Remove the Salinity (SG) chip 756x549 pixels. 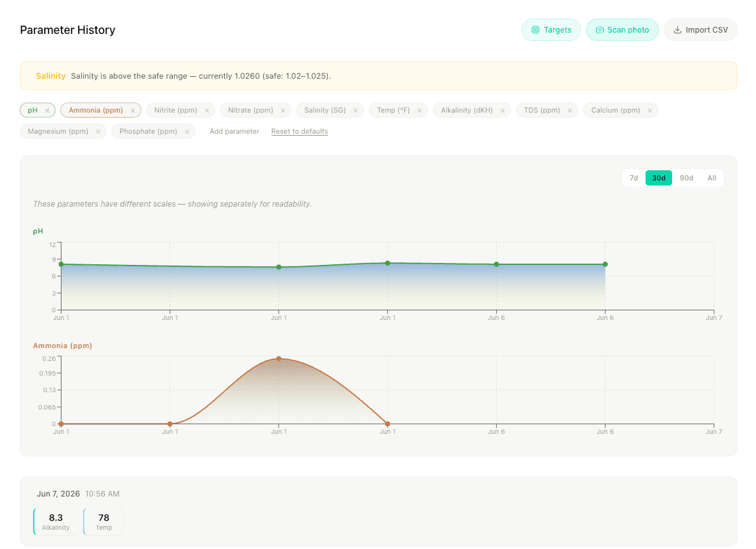356,111
